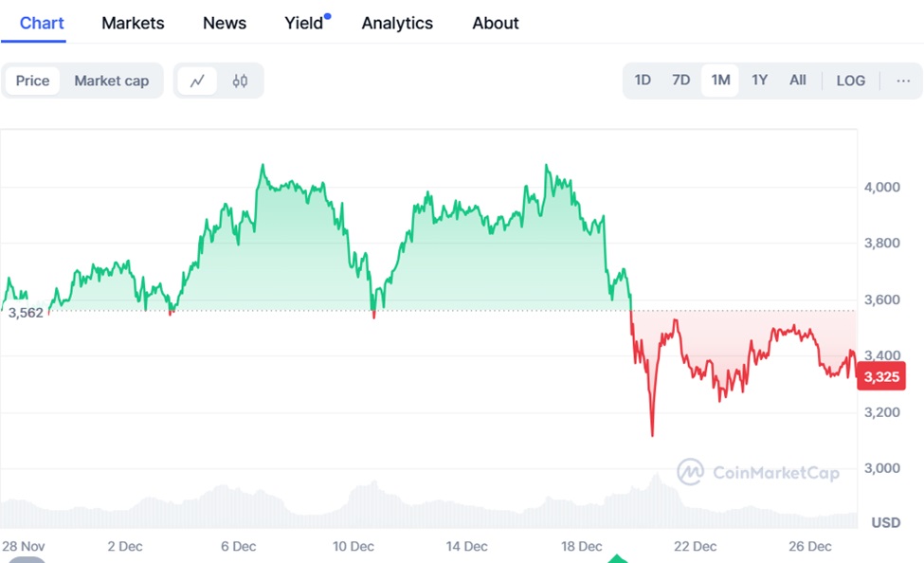Open the more options ellipsis menu
This screenshot has width=924, height=563.
click(903, 81)
